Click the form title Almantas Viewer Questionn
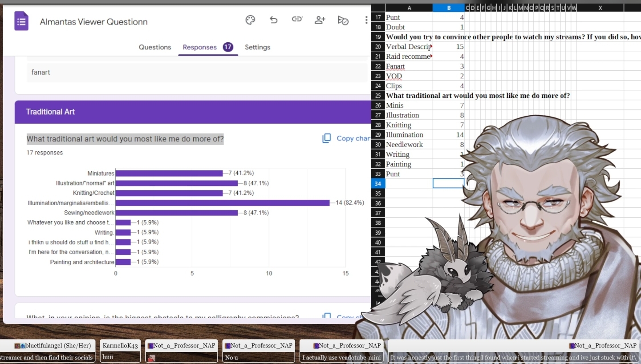The height and width of the screenshot is (364, 641). click(93, 22)
